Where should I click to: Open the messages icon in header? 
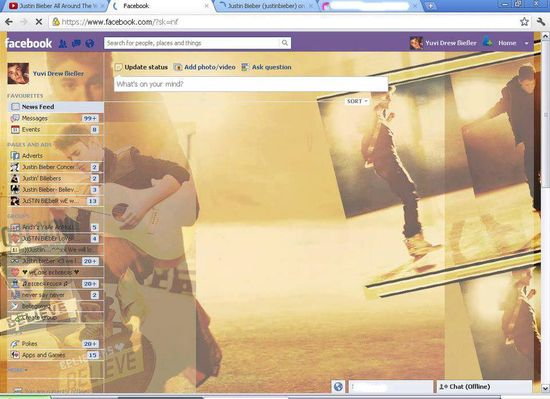click(76, 43)
